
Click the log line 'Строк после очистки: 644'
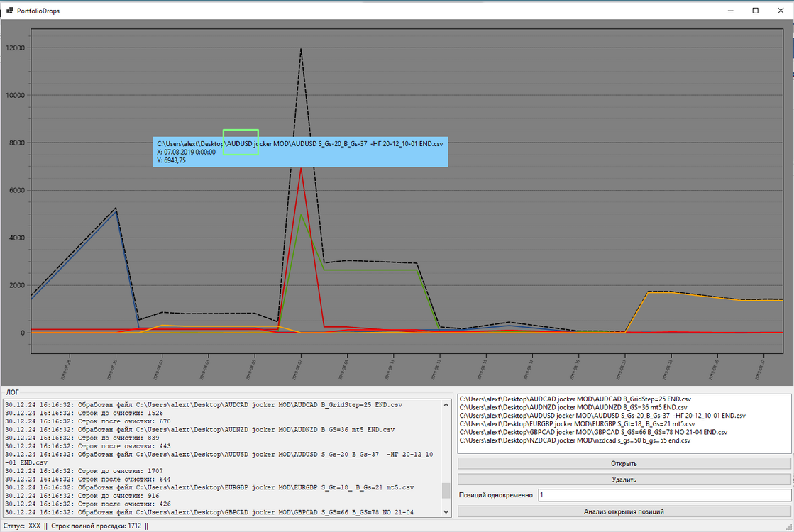pos(87,479)
